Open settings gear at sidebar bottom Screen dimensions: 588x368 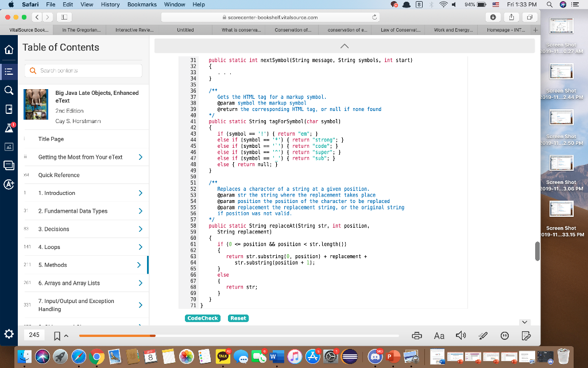click(9, 334)
